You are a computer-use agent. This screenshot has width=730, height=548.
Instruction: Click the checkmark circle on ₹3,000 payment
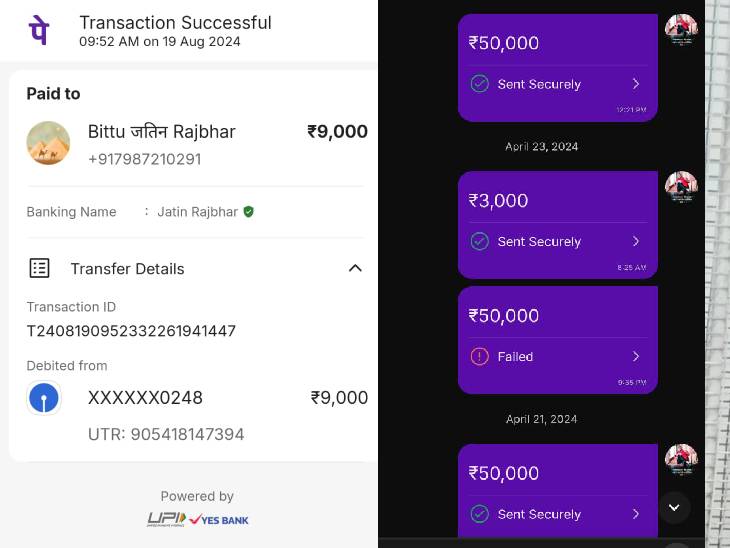click(x=480, y=241)
